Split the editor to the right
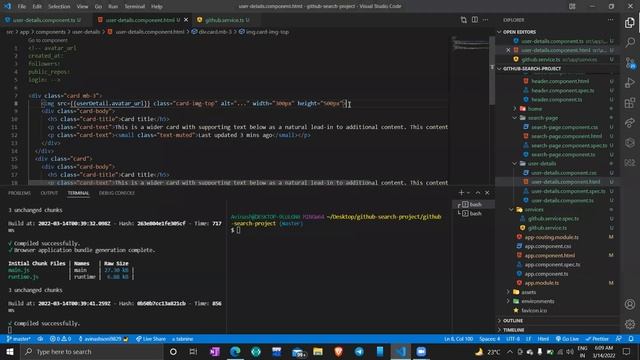 click(475, 20)
